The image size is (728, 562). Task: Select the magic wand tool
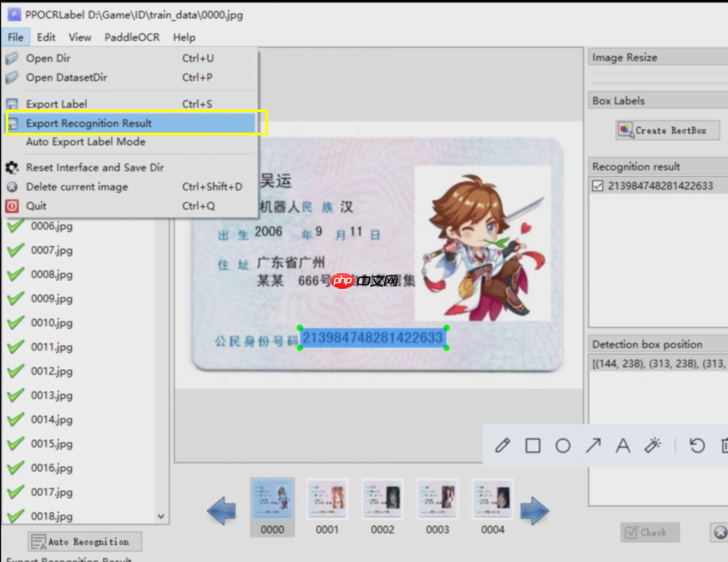[653, 445]
